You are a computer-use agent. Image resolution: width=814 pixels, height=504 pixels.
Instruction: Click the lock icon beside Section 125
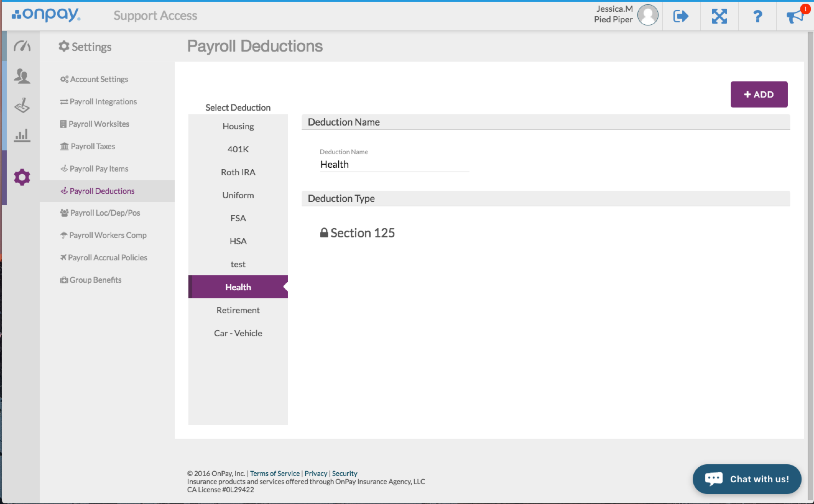point(324,232)
